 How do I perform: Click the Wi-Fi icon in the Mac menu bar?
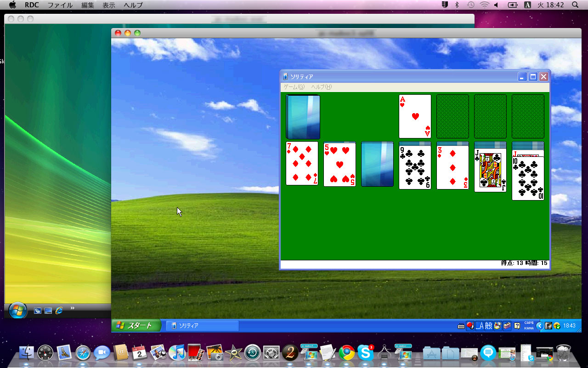coord(484,5)
